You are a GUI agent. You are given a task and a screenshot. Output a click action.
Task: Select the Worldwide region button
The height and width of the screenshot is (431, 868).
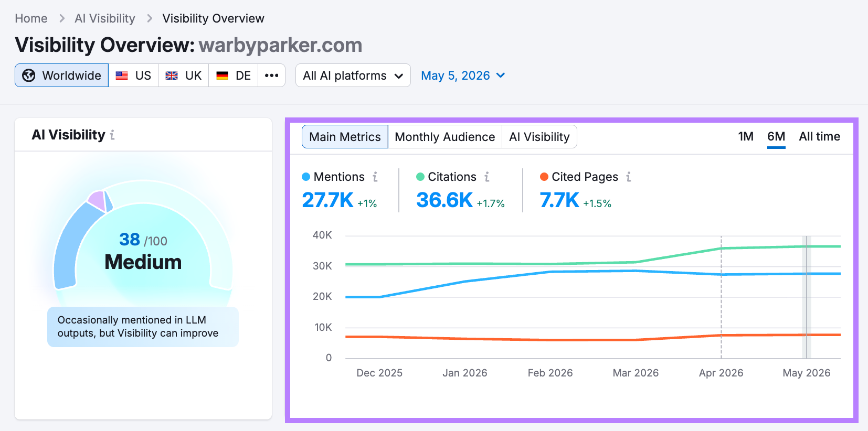pyautogui.click(x=62, y=76)
